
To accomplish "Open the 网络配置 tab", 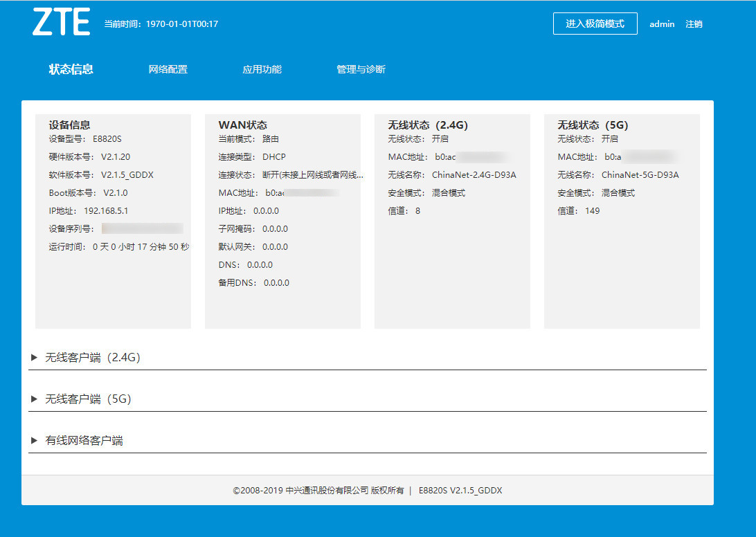I will click(168, 69).
